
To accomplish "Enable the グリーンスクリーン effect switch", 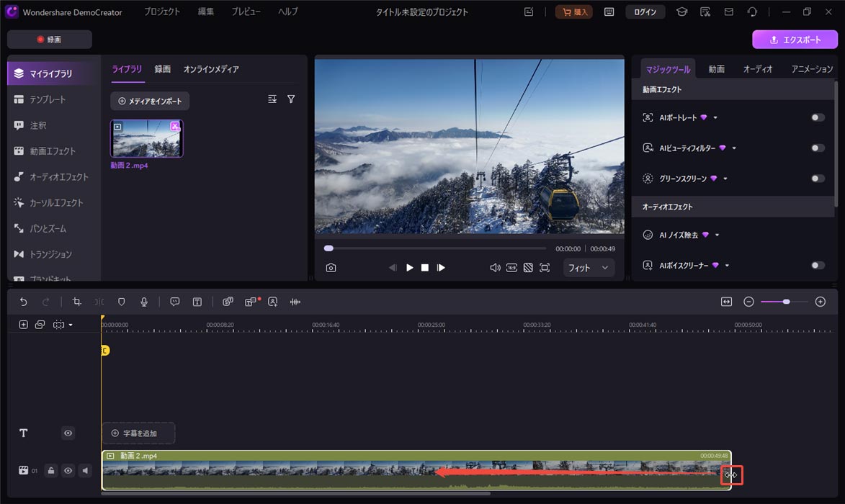I will [817, 178].
